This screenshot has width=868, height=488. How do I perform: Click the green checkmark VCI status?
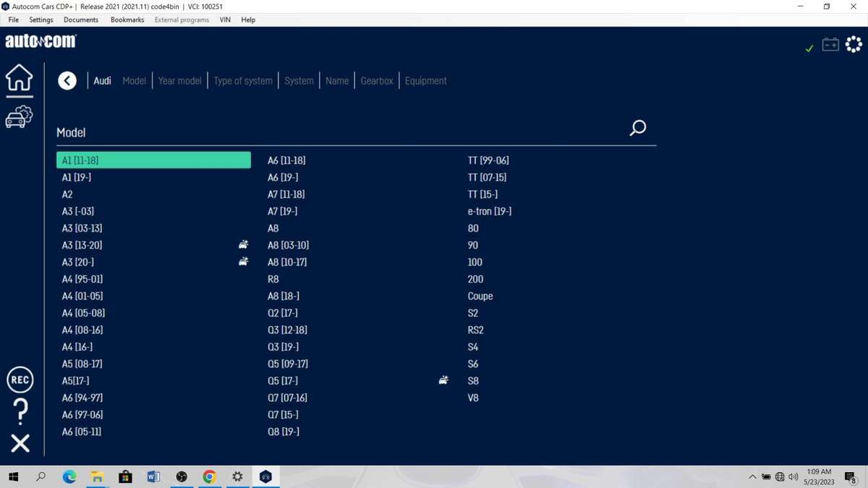(x=809, y=48)
